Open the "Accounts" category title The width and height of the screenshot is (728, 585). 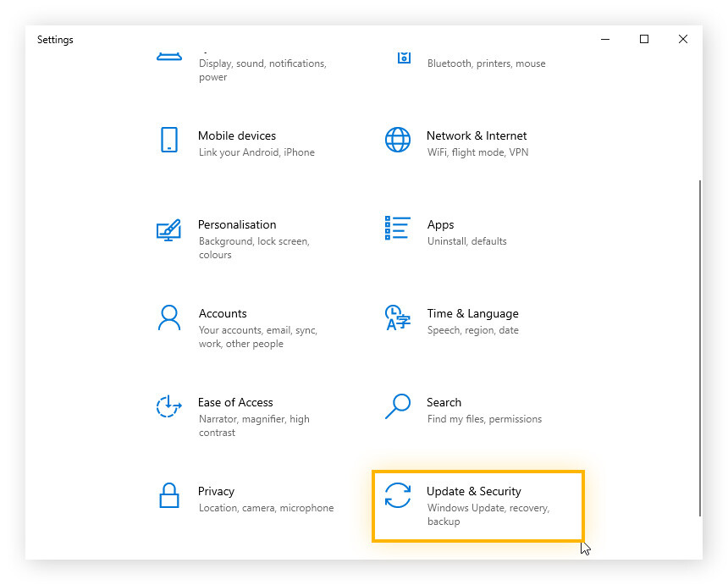point(223,313)
